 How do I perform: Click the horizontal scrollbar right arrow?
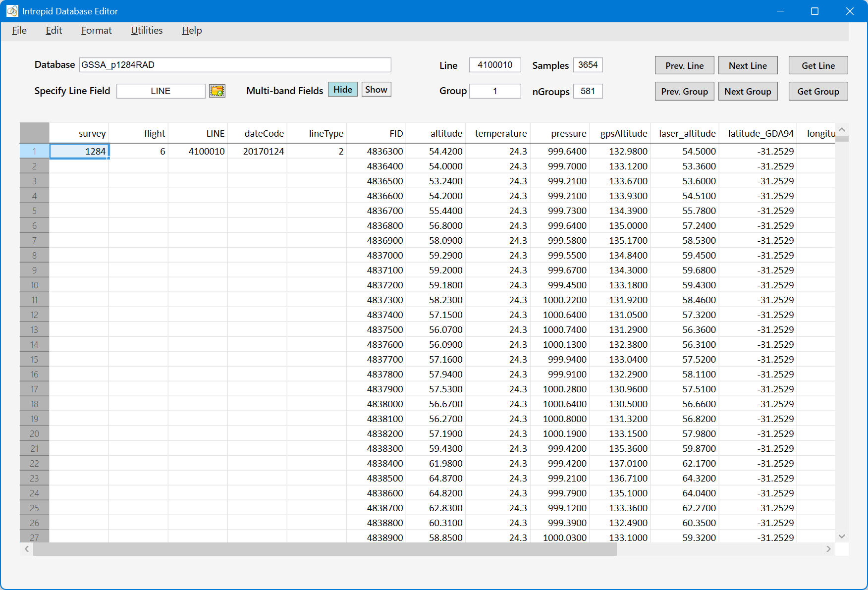[828, 549]
